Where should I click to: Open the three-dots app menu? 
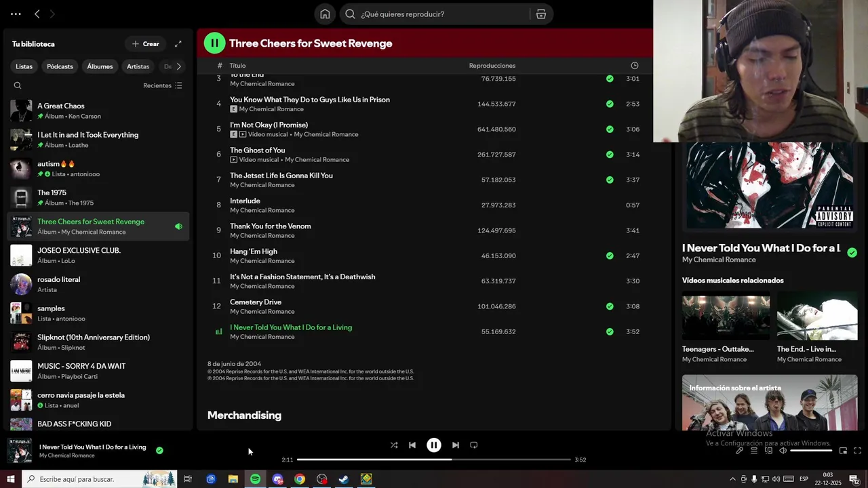pos(16,14)
